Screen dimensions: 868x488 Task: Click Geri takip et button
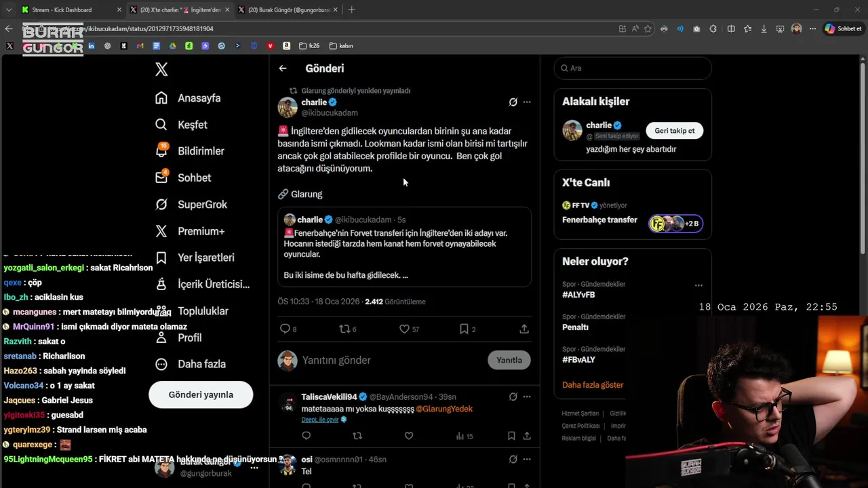[x=675, y=131]
